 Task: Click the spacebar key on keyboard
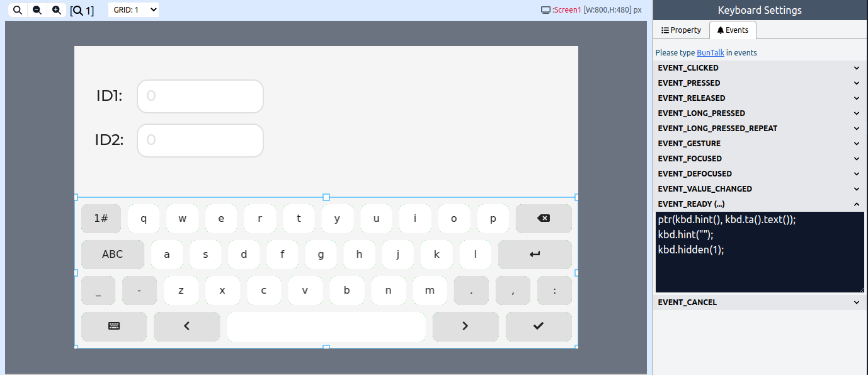click(x=326, y=326)
